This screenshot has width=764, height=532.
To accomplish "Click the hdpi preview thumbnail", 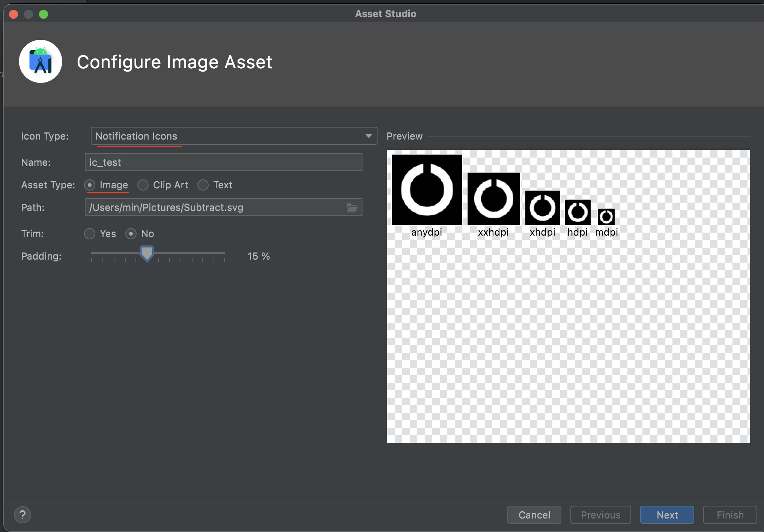I will pos(578,212).
